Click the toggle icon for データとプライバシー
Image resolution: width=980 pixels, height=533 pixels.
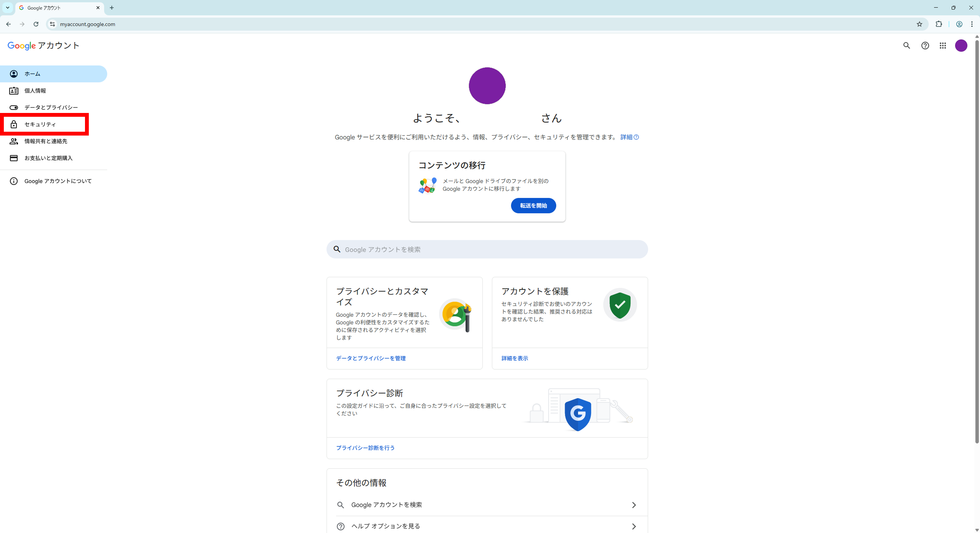coord(14,108)
